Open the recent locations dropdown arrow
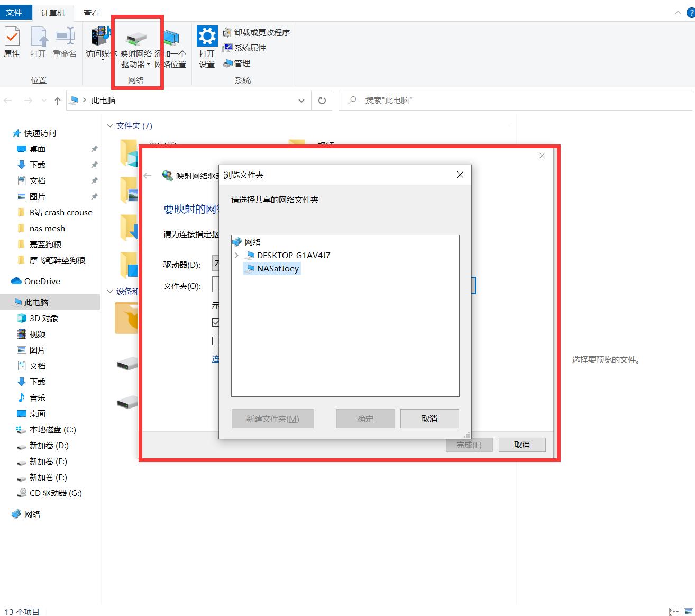The width and height of the screenshot is (695, 616). click(44, 101)
